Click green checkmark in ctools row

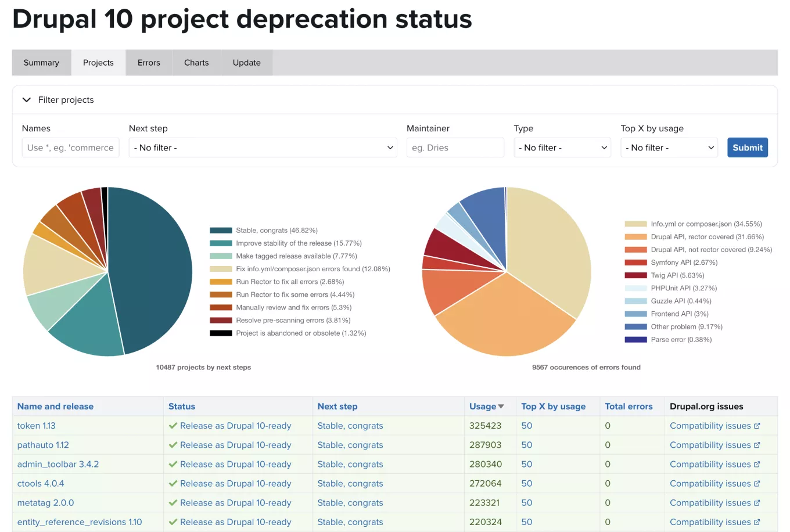(173, 483)
